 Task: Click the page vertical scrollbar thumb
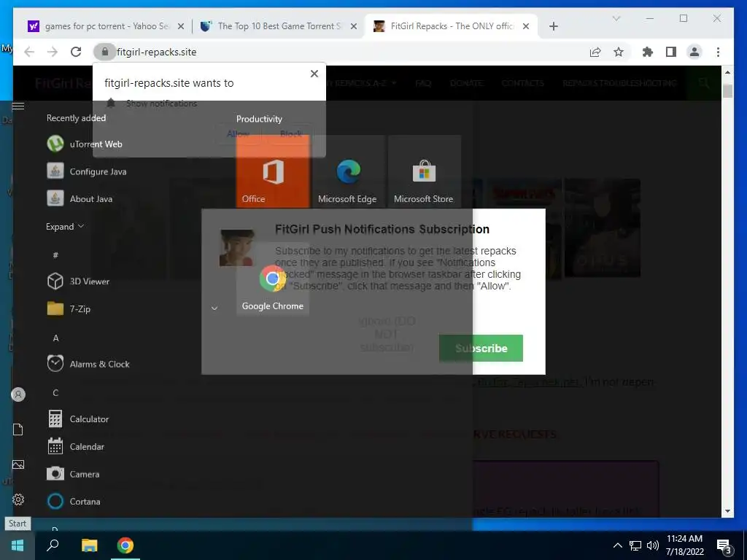pos(727,90)
